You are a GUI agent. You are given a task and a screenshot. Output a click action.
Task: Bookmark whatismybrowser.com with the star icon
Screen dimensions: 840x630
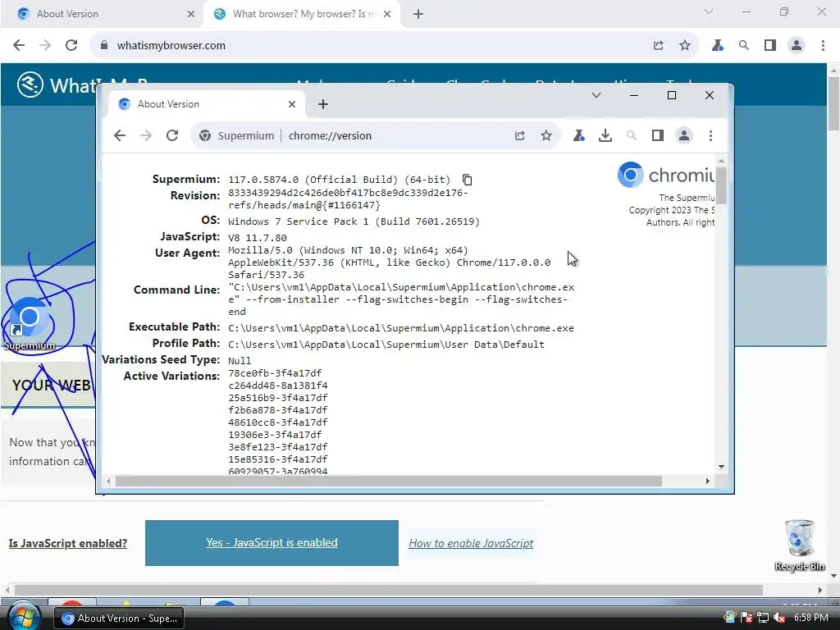click(685, 46)
